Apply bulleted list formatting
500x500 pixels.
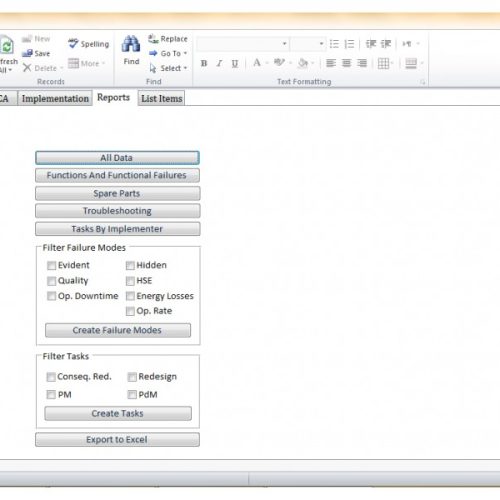click(x=334, y=44)
